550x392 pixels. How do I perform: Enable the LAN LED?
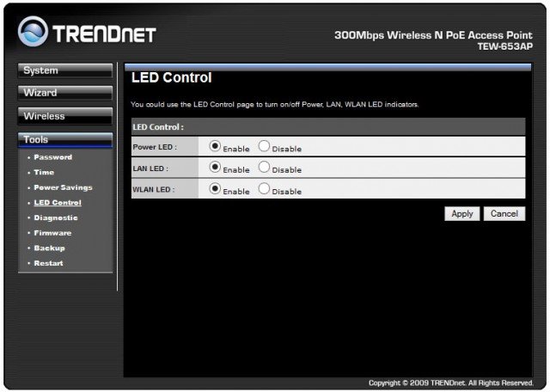215,168
